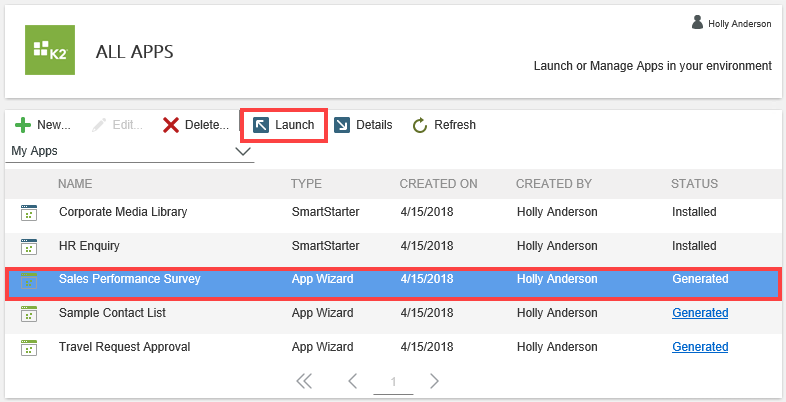Click the red Delete X icon
786x402 pixels.
171,125
